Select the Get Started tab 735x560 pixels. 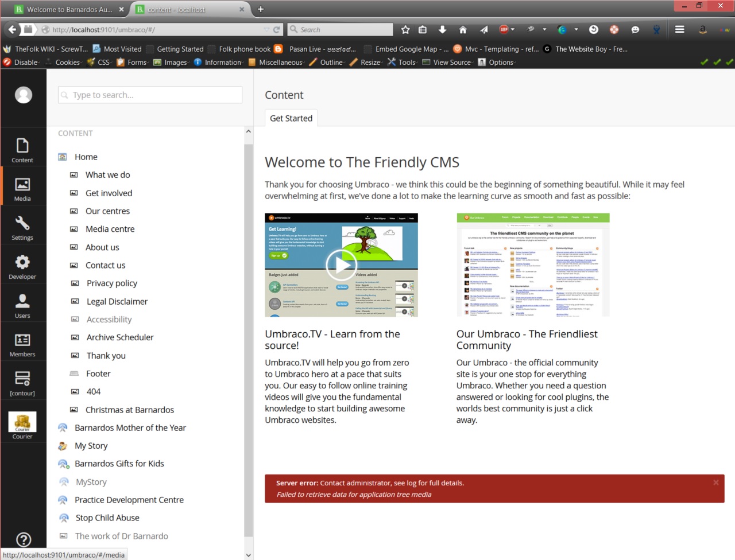tap(291, 118)
